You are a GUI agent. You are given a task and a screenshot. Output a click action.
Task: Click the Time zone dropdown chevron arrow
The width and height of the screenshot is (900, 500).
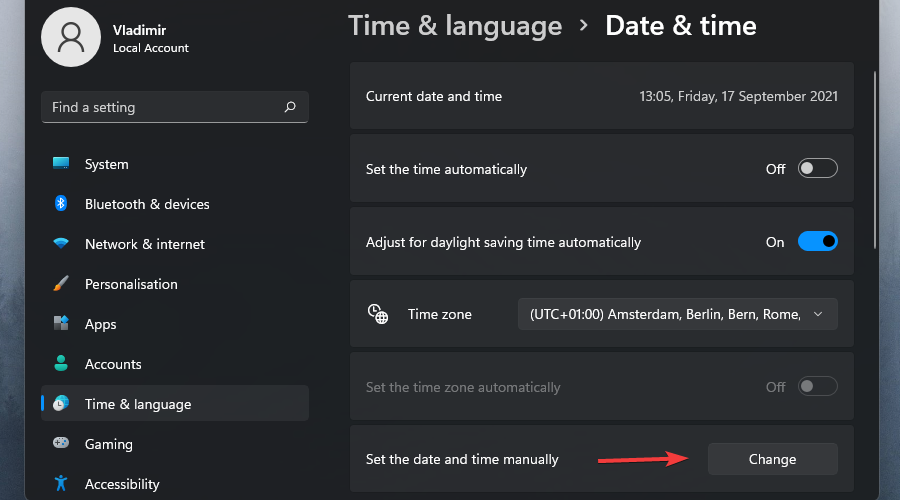coord(818,314)
